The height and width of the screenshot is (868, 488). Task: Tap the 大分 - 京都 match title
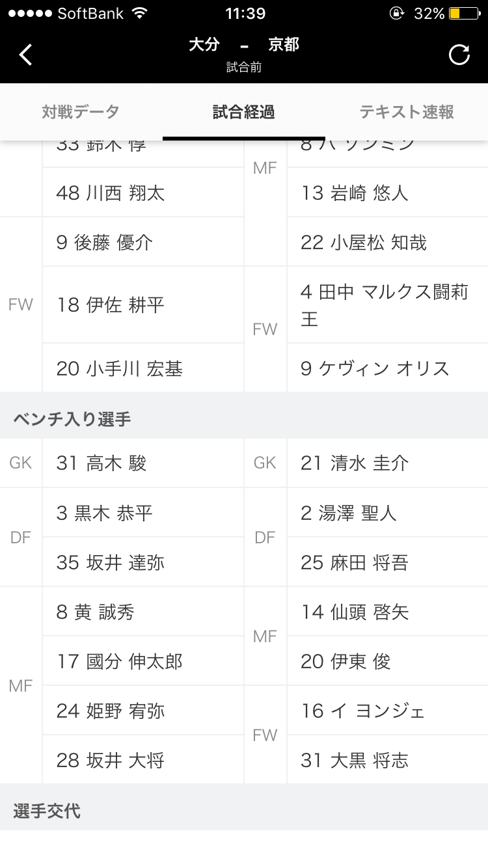(x=244, y=45)
